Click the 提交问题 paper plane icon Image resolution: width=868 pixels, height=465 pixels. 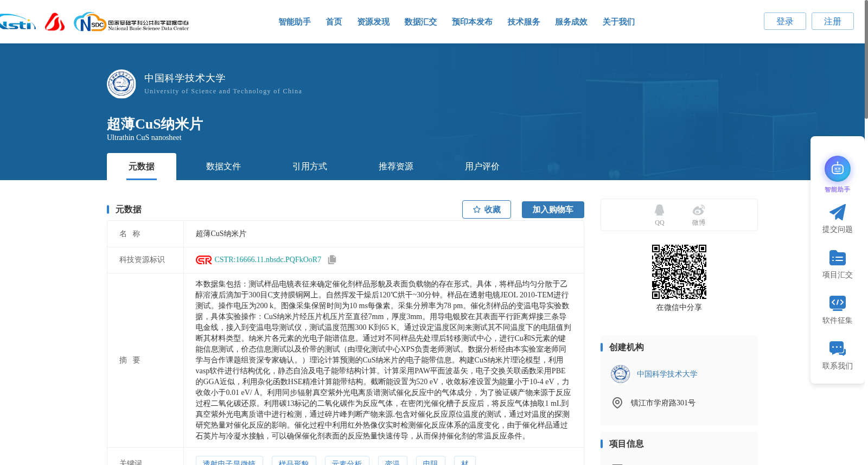(x=837, y=212)
